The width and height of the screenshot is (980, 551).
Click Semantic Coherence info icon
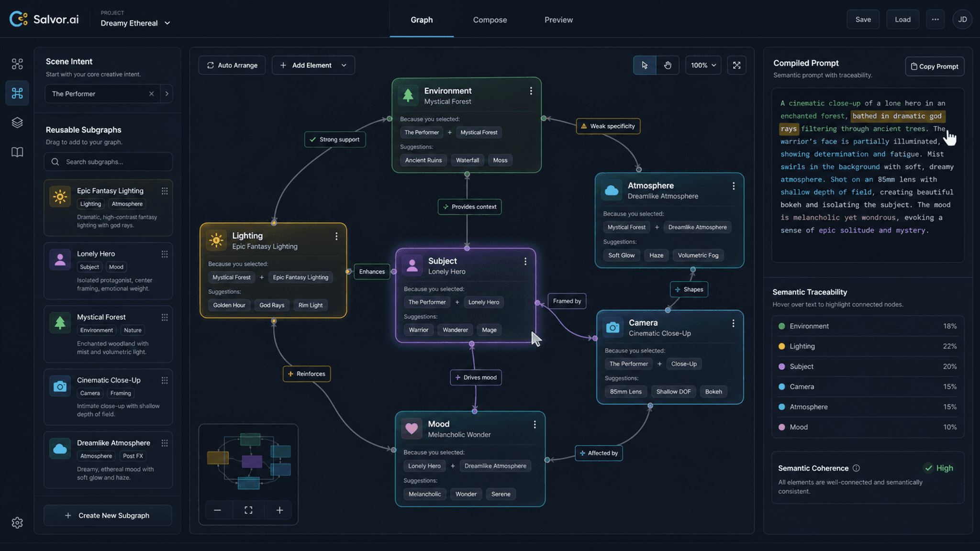[x=857, y=468]
